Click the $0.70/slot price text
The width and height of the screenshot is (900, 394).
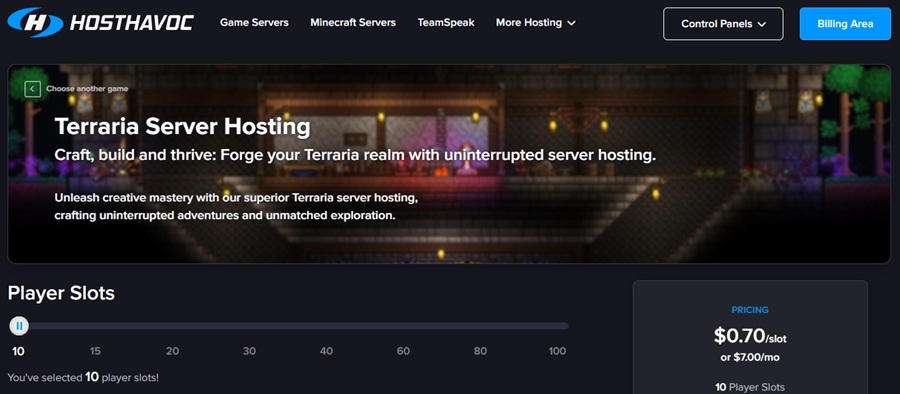[750, 335]
